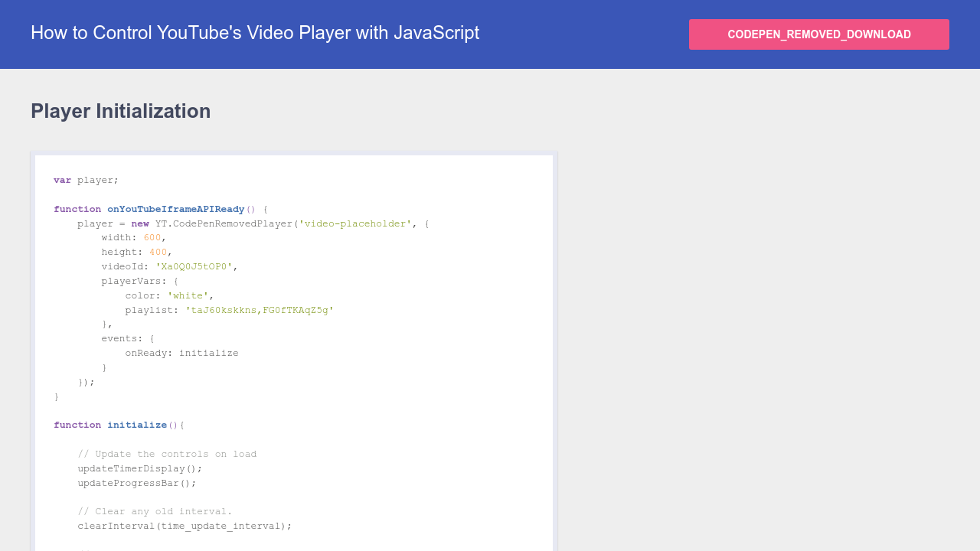Click the playlist string 'taJ60kskkns,FG0fTKAqZ5g'
The width and height of the screenshot is (980, 551).
click(x=260, y=310)
